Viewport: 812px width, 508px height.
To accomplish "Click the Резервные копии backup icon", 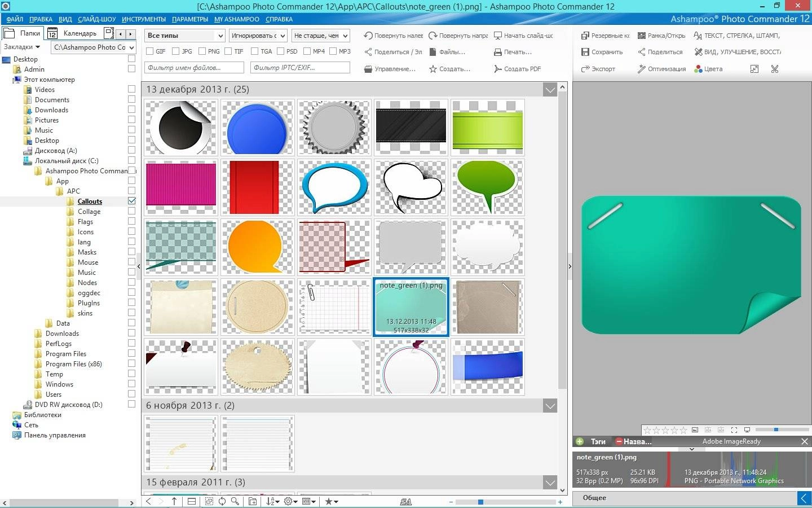I will click(x=585, y=36).
